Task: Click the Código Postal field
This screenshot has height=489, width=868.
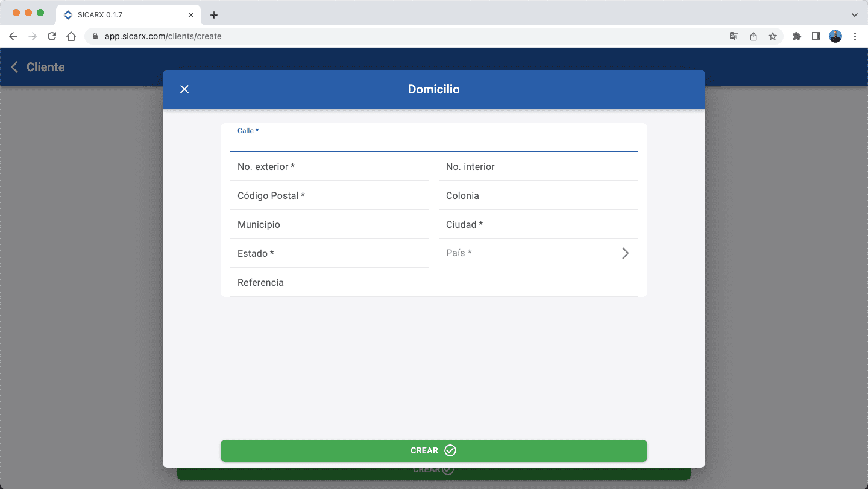Action: [x=329, y=196]
